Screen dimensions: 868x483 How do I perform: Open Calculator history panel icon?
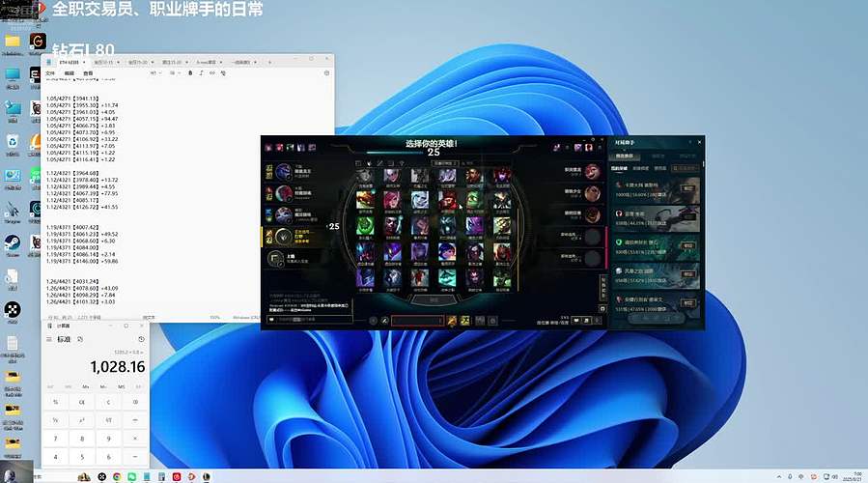[141, 339]
